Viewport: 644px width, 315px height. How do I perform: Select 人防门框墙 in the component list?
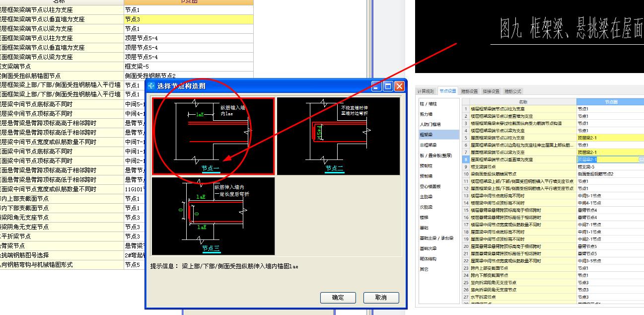(439, 124)
